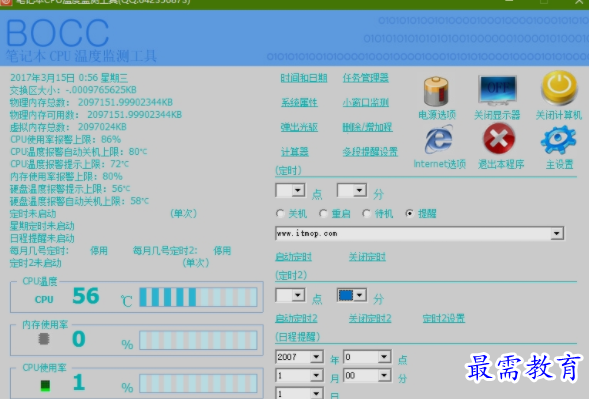Expand the month (月) dropdown showing 1
This screenshot has height=399, width=589.
316,375
